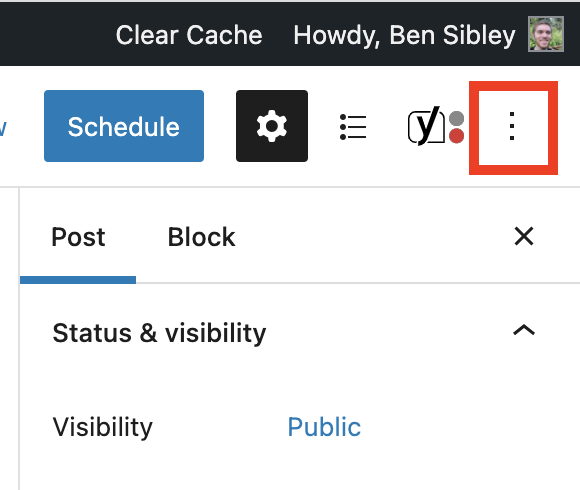Image resolution: width=580 pixels, height=490 pixels.
Task: Click Ben Sibley's avatar photo
Action: pos(546,34)
